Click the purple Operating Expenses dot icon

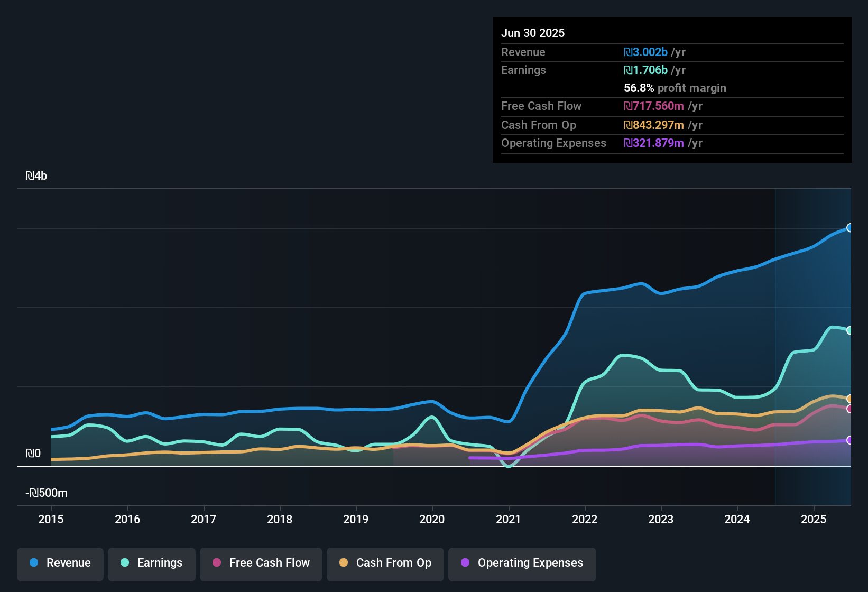click(465, 563)
